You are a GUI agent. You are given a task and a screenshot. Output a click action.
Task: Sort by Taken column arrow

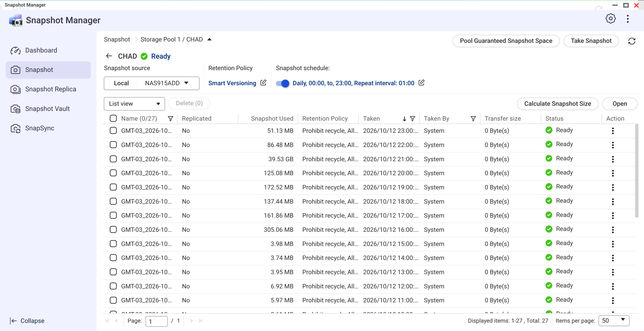pyautogui.click(x=404, y=119)
